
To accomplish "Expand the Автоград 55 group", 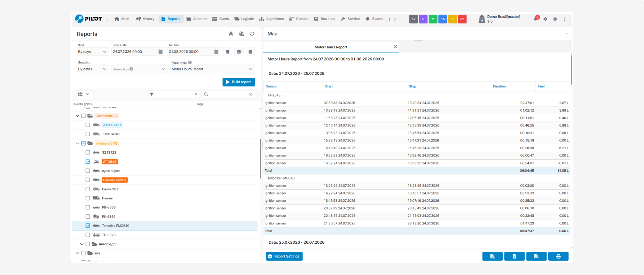I will point(82,244).
